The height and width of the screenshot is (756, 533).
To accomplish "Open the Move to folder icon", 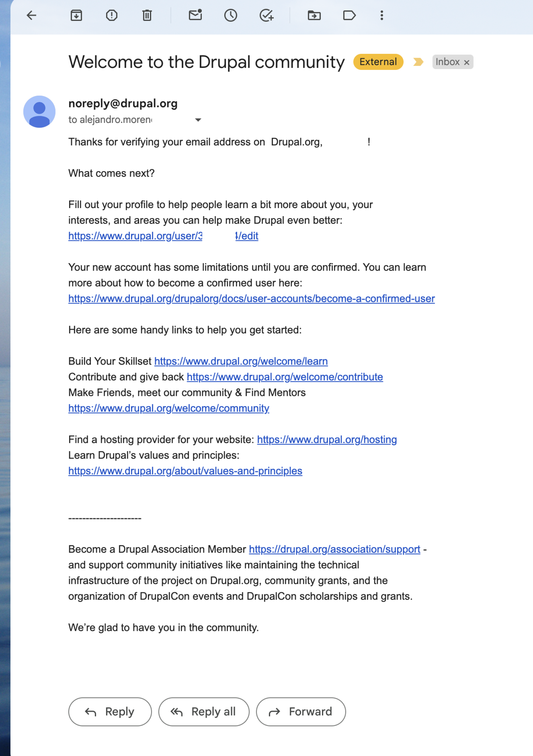I will [x=314, y=15].
